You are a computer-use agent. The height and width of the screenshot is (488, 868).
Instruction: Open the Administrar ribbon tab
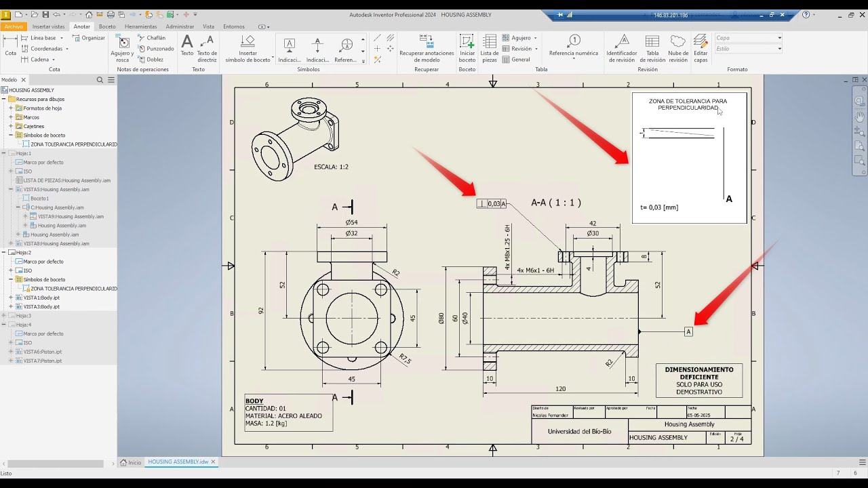(x=180, y=26)
